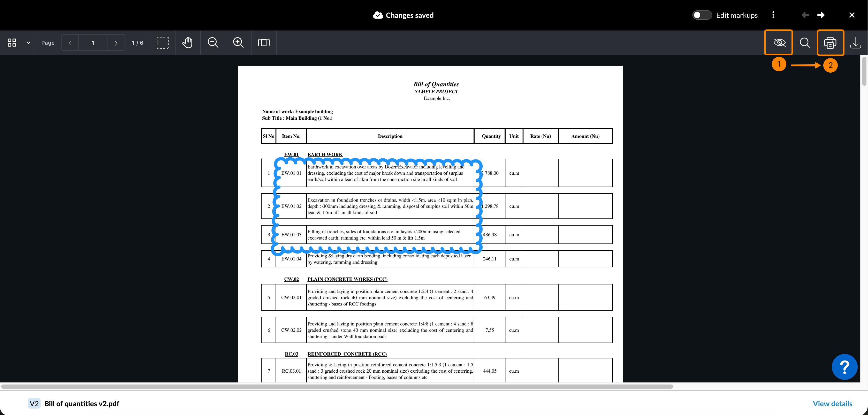
Task: Click the horizontal scrollbar
Action: click(x=337, y=386)
